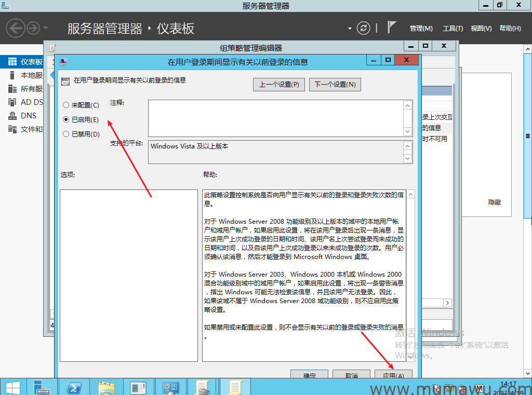Click the help text vertical scrollbar up arrow
This screenshot has width=532, height=395.
pyautogui.click(x=410, y=195)
